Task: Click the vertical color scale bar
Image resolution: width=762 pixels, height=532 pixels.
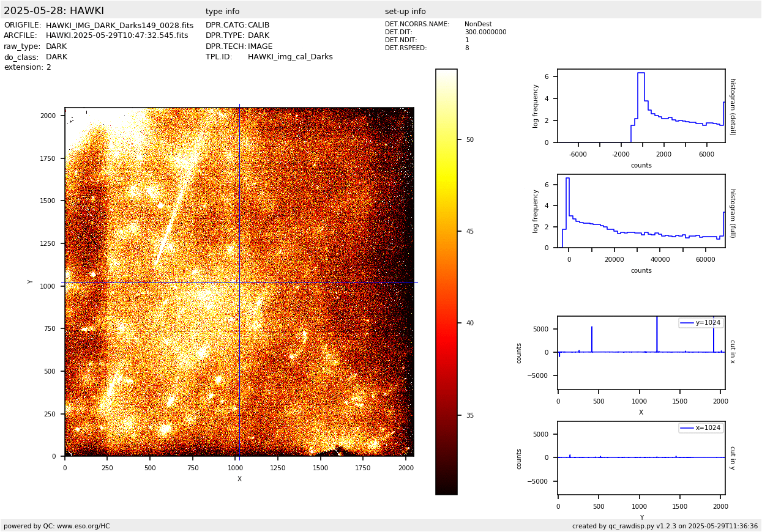Action: pyautogui.click(x=446, y=281)
